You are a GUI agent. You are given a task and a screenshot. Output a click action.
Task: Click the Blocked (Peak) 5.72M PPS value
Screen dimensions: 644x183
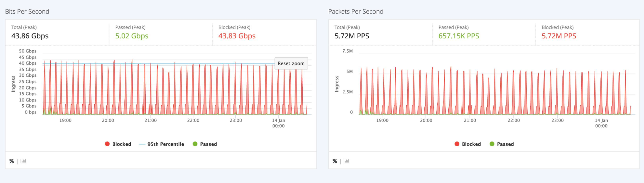coord(559,36)
